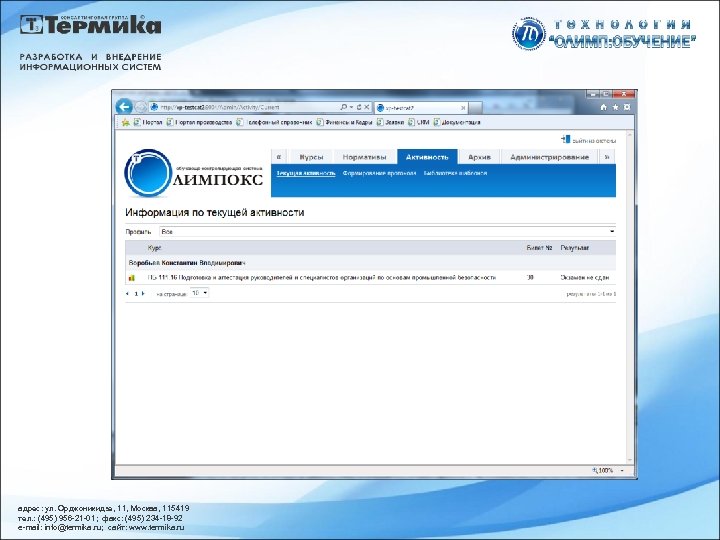The width and height of the screenshot is (720, 540).
Task: Open Телефонный справочник bookmark
Action: pos(275,122)
